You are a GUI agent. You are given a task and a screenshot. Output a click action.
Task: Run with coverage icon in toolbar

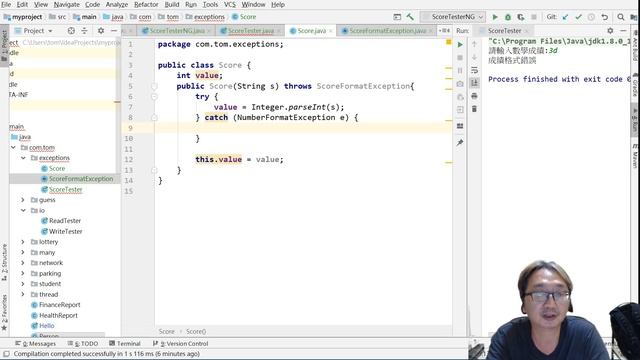click(521, 17)
